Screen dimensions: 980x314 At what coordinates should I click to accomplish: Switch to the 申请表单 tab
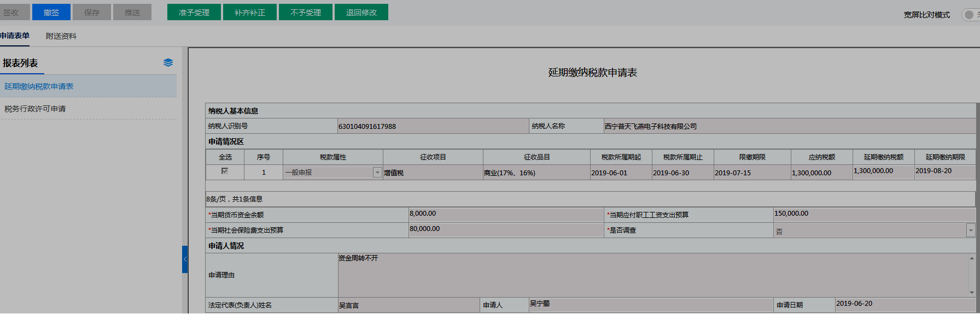tap(15, 35)
